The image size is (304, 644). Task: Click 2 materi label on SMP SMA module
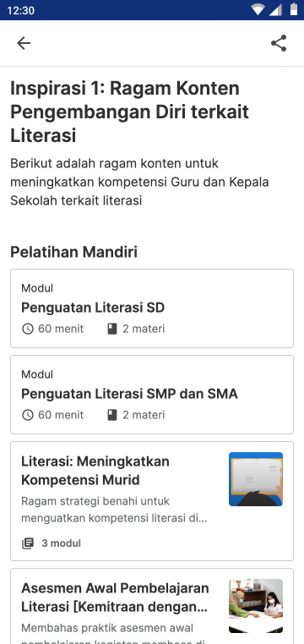pos(144,415)
